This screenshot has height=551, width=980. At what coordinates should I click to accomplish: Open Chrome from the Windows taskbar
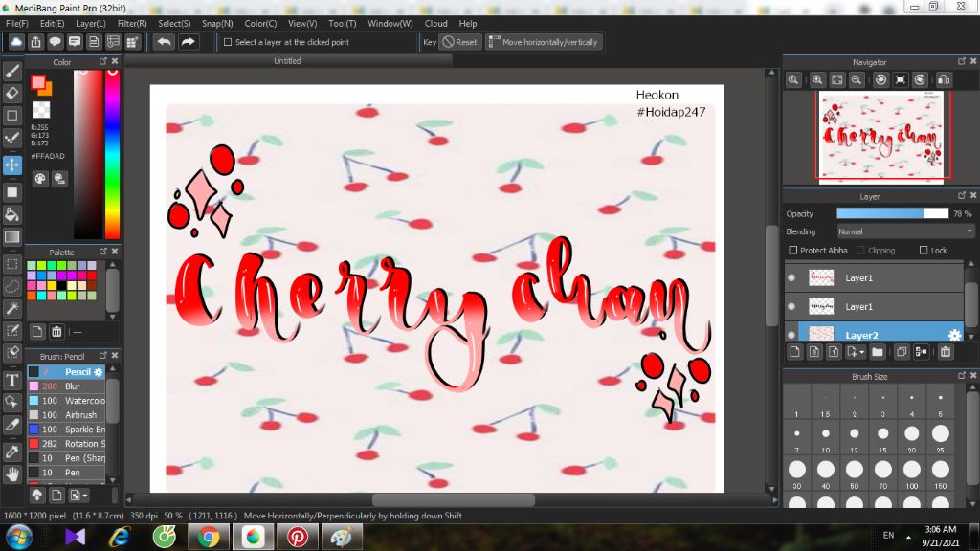(208, 538)
